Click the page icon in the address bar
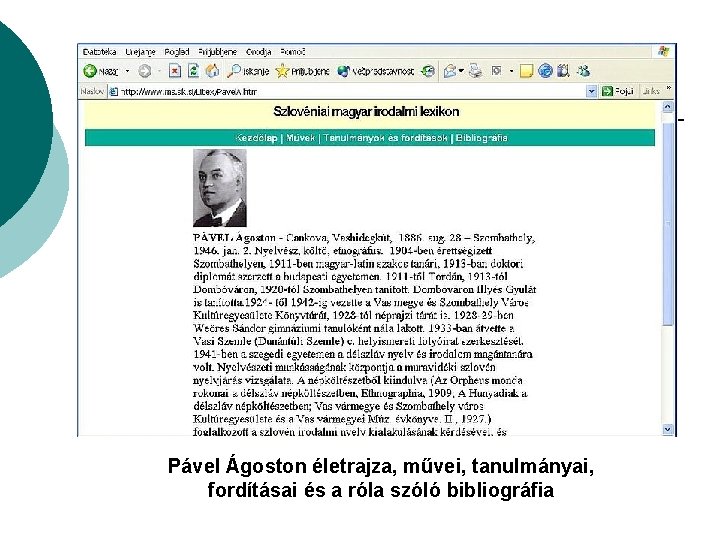This screenshot has height=540, width=720. 113,92
